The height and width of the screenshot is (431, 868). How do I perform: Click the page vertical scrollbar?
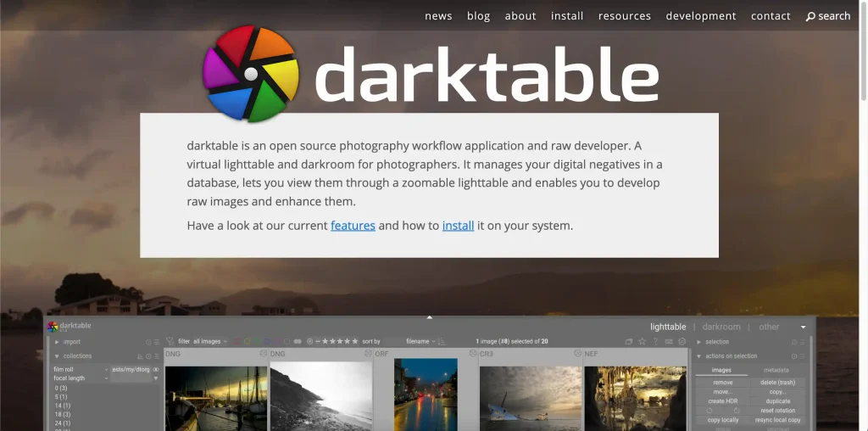coord(864,53)
